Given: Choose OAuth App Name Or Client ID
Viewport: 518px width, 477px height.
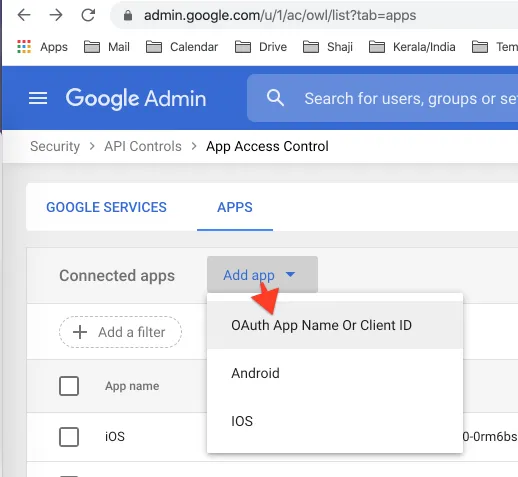Looking at the screenshot, I should (335, 325).
